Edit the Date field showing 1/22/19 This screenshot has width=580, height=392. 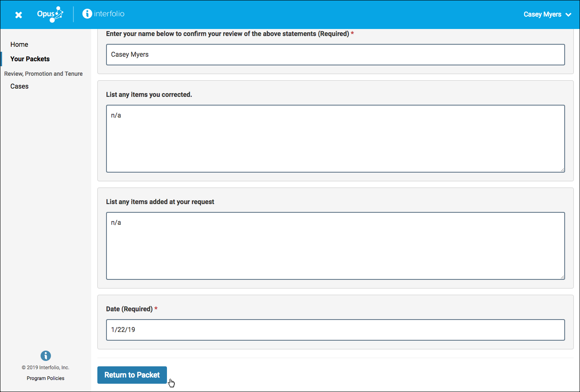pyautogui.click(x=336, y=330)
